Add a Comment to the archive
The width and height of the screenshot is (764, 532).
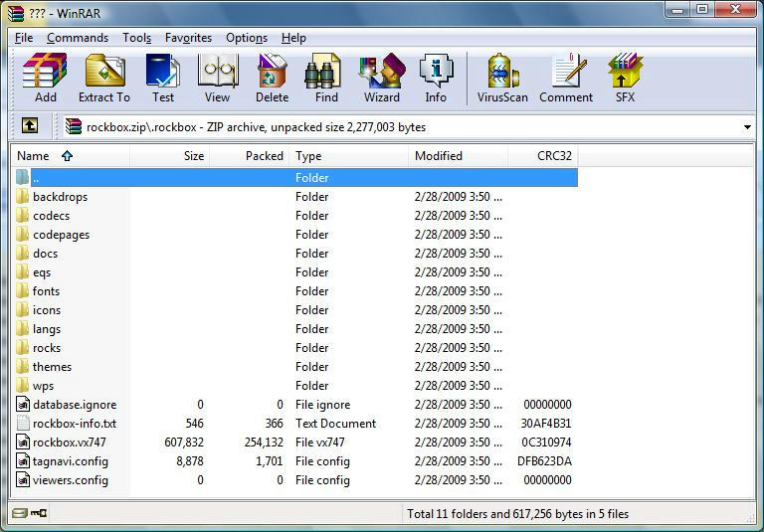(566, 78)
